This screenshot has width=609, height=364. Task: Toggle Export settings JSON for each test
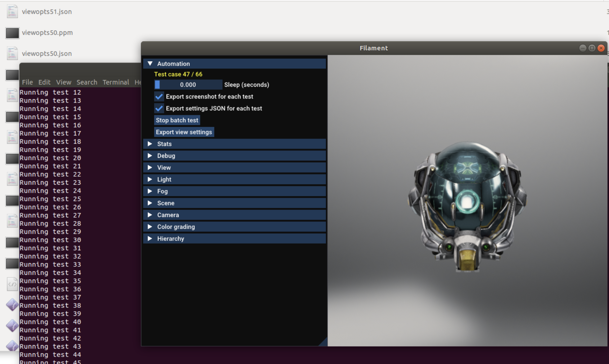[159, 108]
